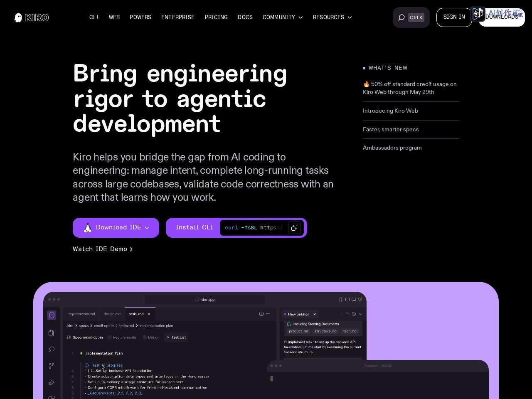Select the Task List spec step
The image size is (532, 399).
point(176,337)
